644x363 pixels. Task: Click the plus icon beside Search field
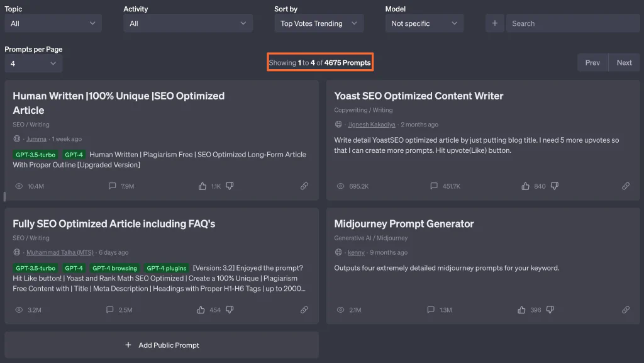point(494,23)
